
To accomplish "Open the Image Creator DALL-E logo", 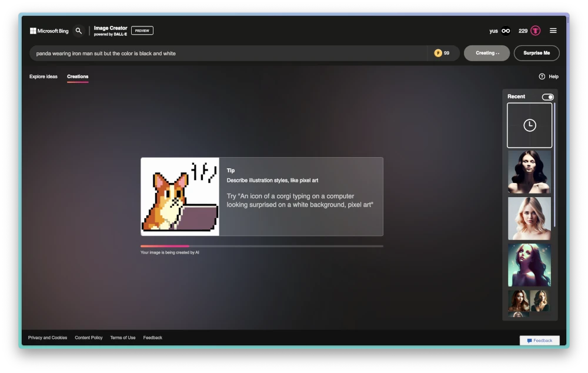I will (x=111, y=30).
